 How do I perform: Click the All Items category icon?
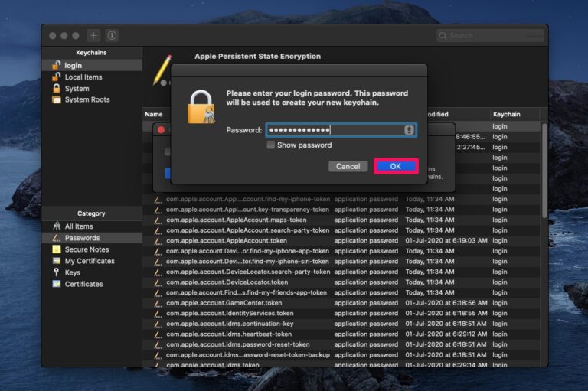(x=57, y=226)
